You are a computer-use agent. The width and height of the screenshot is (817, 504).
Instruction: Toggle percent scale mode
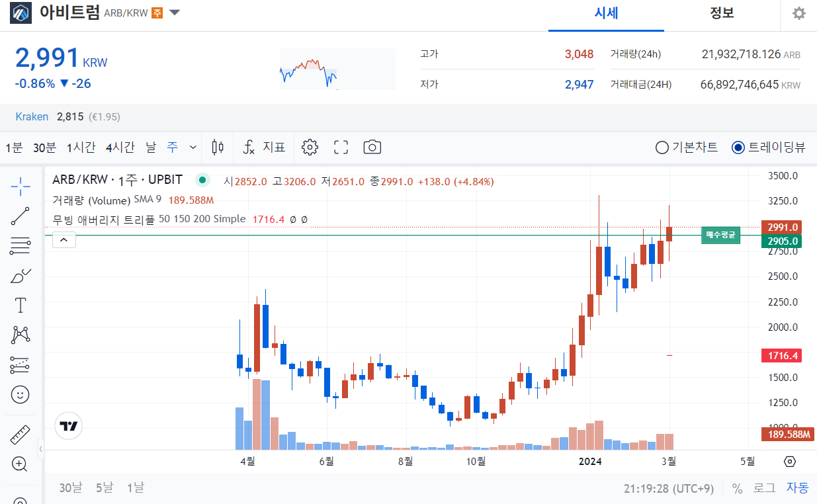pos(737,489)
